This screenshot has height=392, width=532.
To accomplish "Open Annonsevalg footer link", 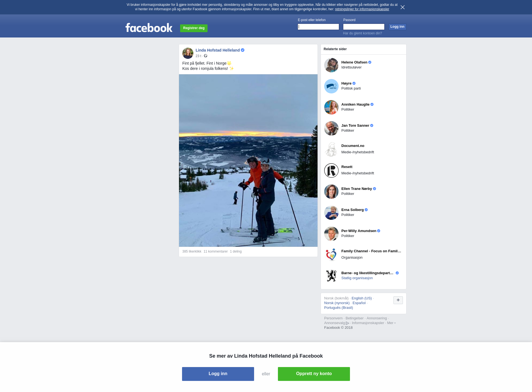I will coord(334,323).
